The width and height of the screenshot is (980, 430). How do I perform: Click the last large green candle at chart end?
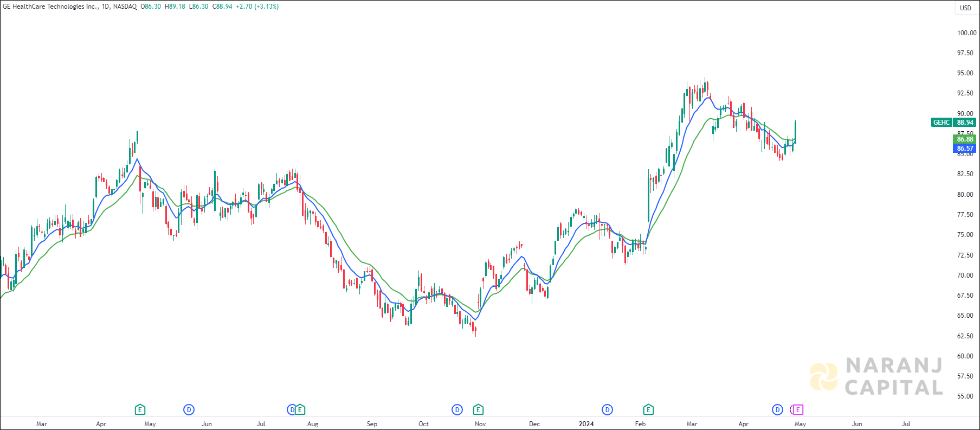(795, 132)
